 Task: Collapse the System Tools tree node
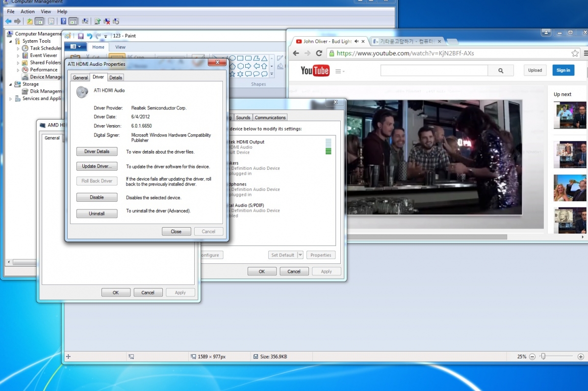pos(11,41)
